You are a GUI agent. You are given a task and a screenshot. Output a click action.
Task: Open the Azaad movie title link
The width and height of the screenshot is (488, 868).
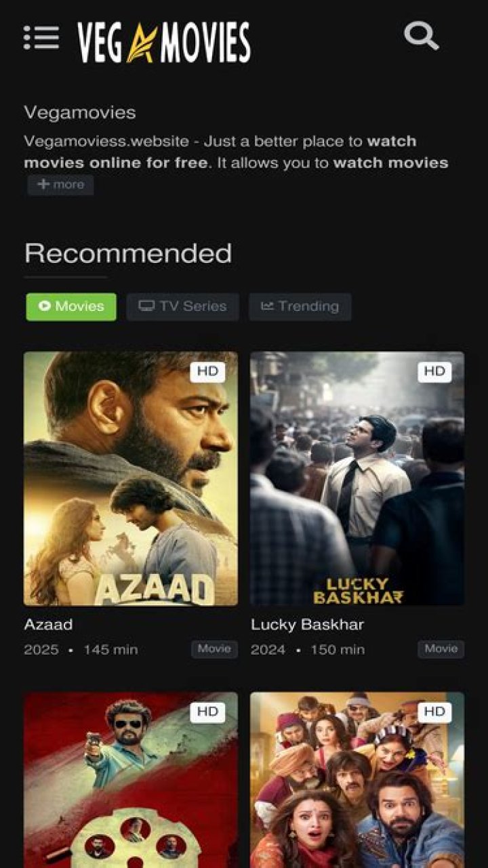(47, 624)
